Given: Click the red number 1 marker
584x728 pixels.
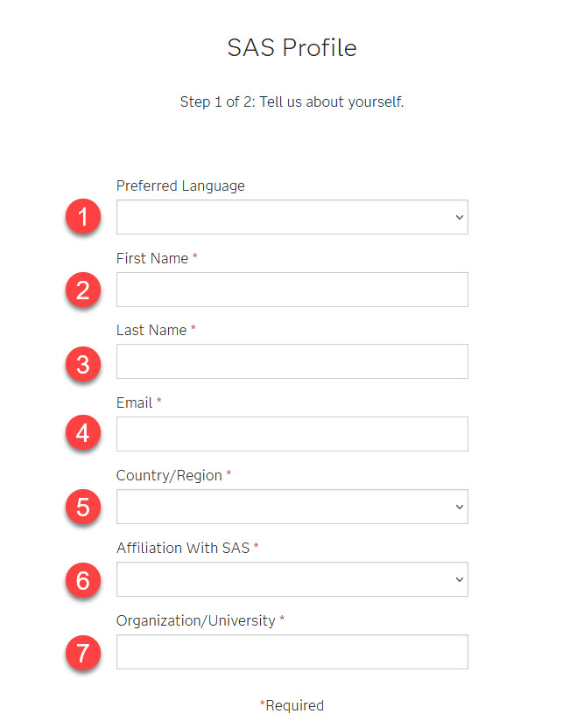Looking at the screenshot, I should coord(83,216).
